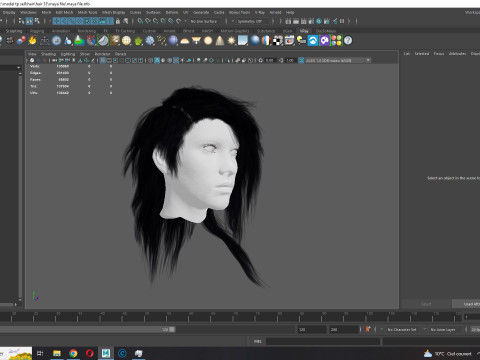Open the No Character Set dropdown

pyautogui.click(x=403, y=330)
